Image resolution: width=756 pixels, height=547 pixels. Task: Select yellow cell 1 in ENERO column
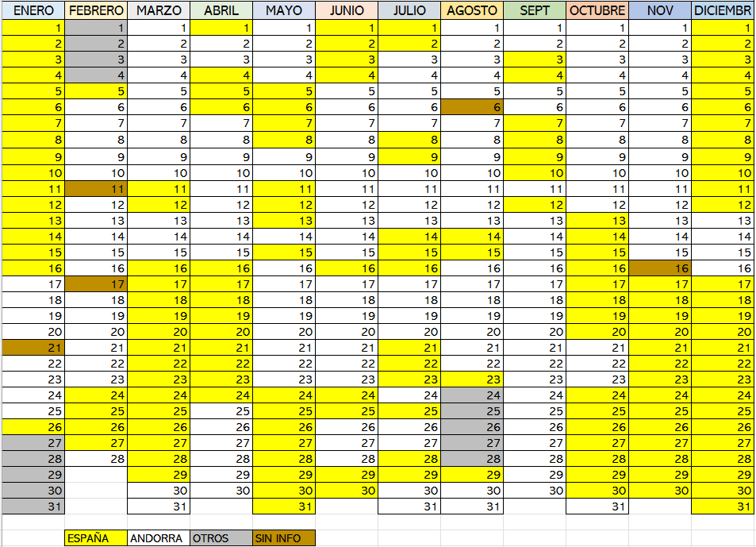(33, 28)
